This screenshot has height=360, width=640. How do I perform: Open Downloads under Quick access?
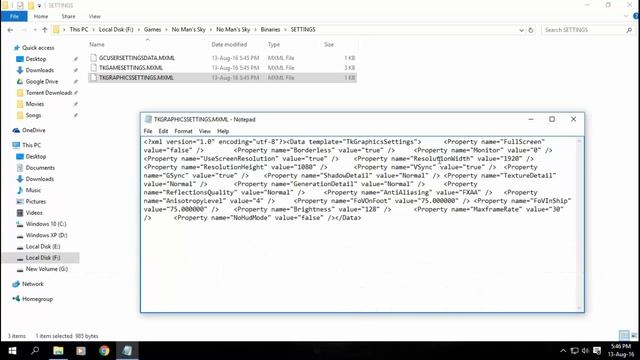[x=40, y=70]
